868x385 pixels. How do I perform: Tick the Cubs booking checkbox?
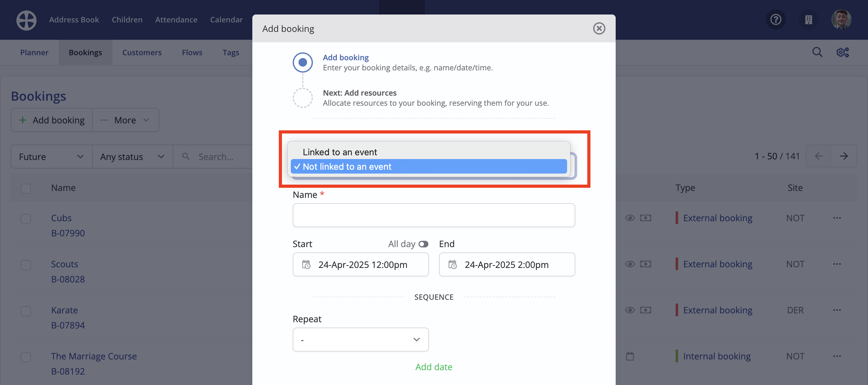26,219
